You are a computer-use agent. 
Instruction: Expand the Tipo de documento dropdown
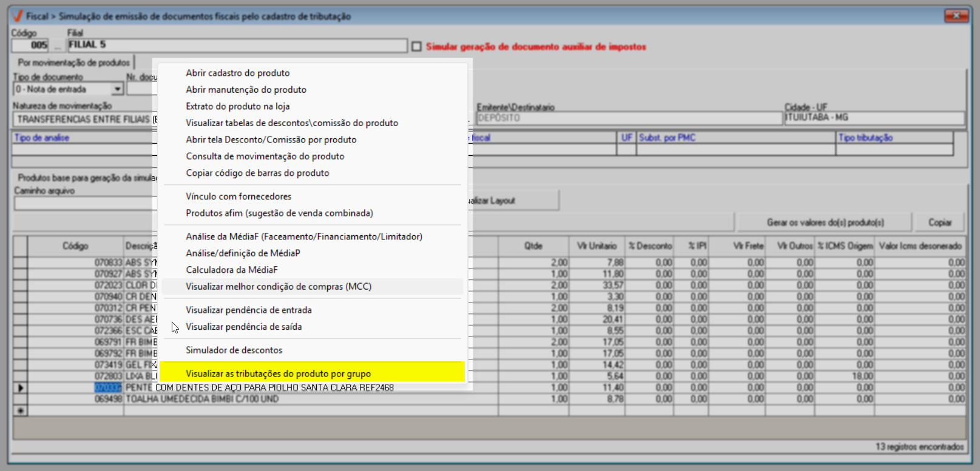coord(118,89)
